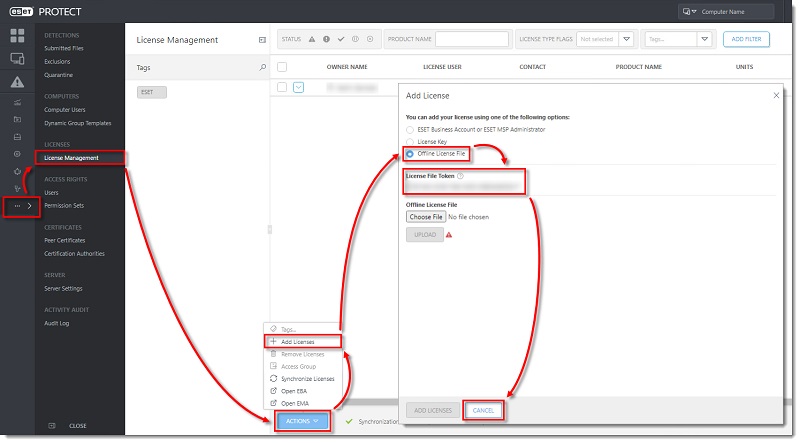The width and height of the screenshot is (800, 443).
Task: Click the warning triangle status filter icon
Action: [x=311, y=39]
